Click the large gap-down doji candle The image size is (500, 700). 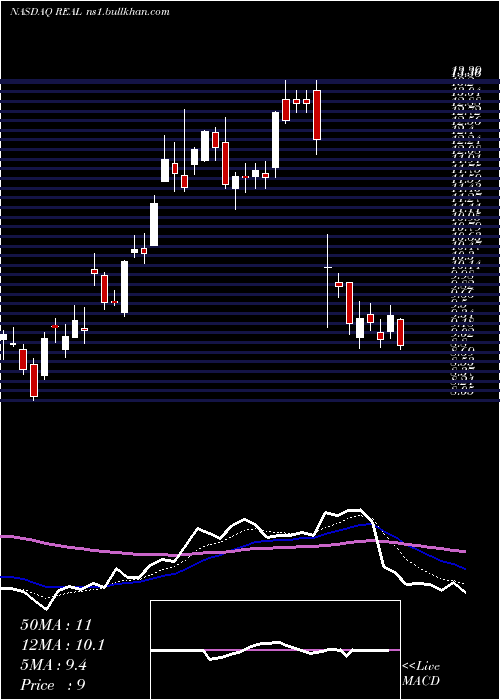click(x=328, y=280)
